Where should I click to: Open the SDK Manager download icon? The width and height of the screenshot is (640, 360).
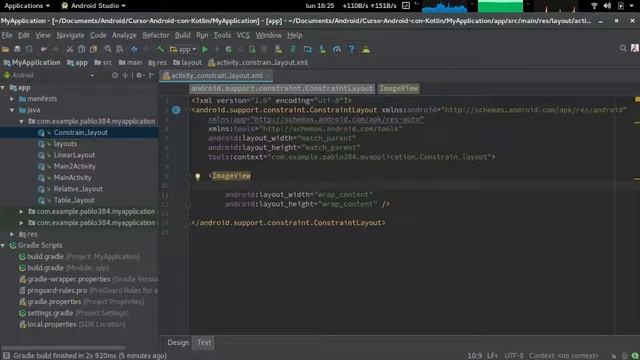point(322,49)
